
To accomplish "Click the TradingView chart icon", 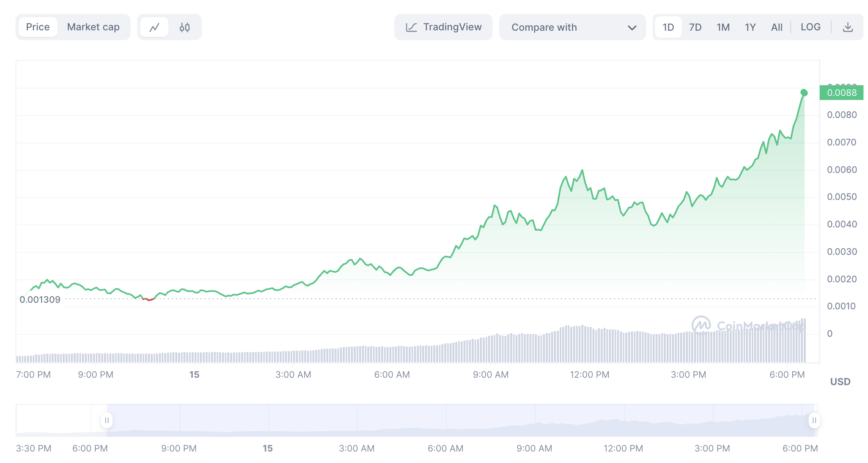I will tap(411, 27).
